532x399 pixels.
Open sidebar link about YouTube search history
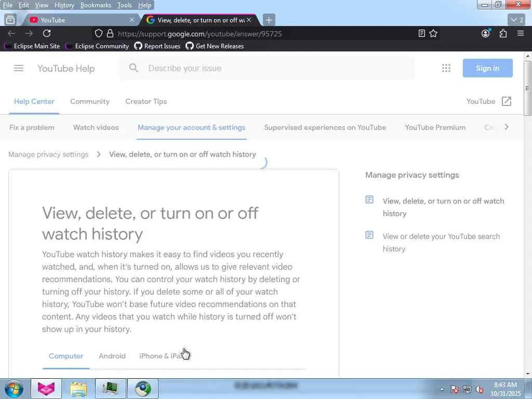pyautogui.click(x=441, y=243)
